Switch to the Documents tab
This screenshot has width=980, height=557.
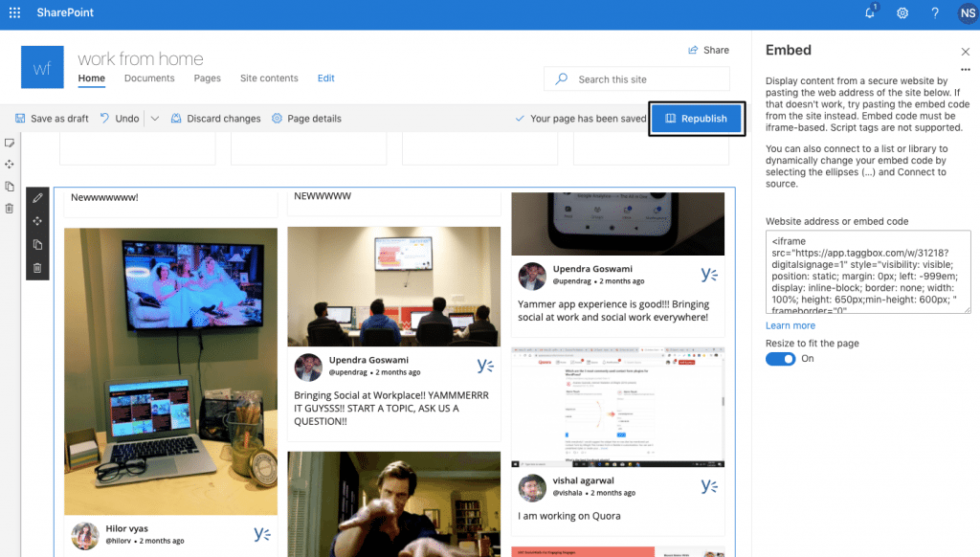point(149,78)
